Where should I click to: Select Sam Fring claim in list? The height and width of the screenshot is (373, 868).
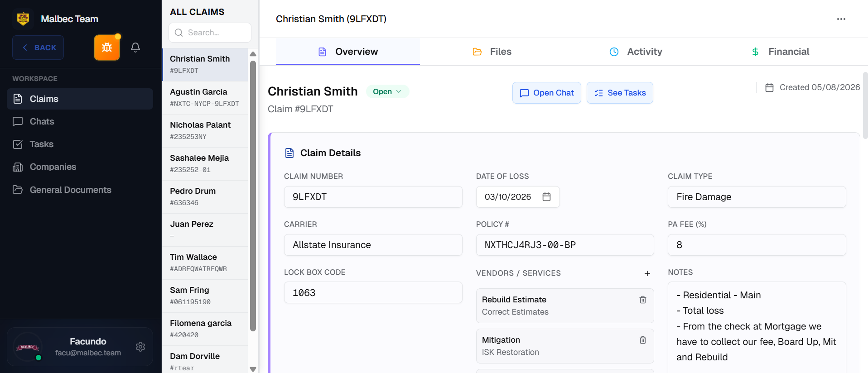click(x=205, y=296)
